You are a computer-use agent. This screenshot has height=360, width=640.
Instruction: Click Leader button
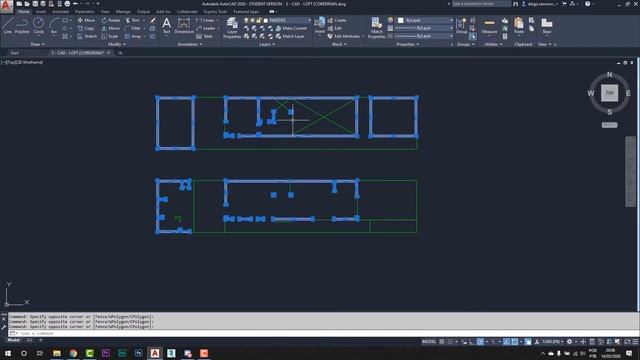[x=206, y=28]
